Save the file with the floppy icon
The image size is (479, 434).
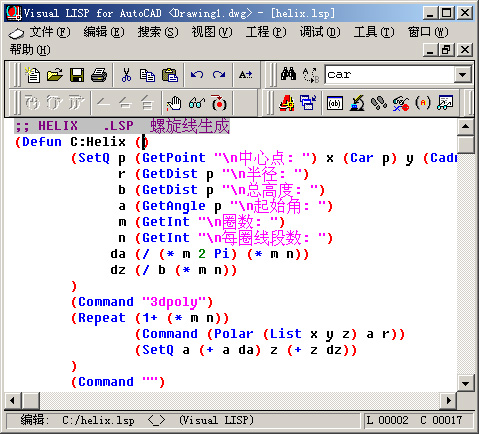click(x=77, y=75)
